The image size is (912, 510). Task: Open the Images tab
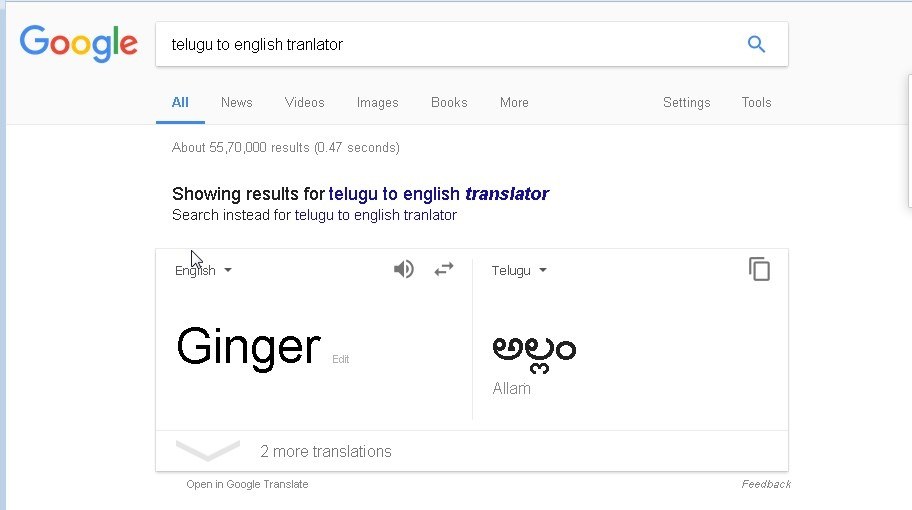click(377, 102)
